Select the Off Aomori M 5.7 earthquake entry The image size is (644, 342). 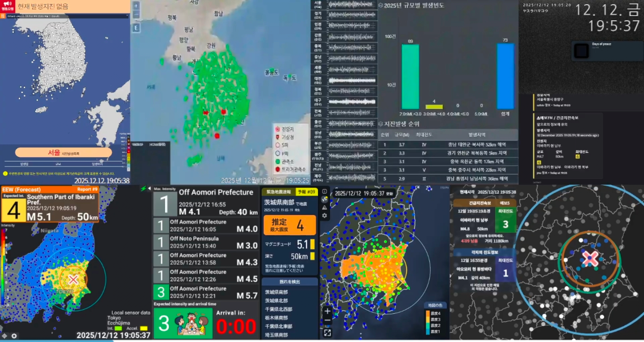[206, 292]
